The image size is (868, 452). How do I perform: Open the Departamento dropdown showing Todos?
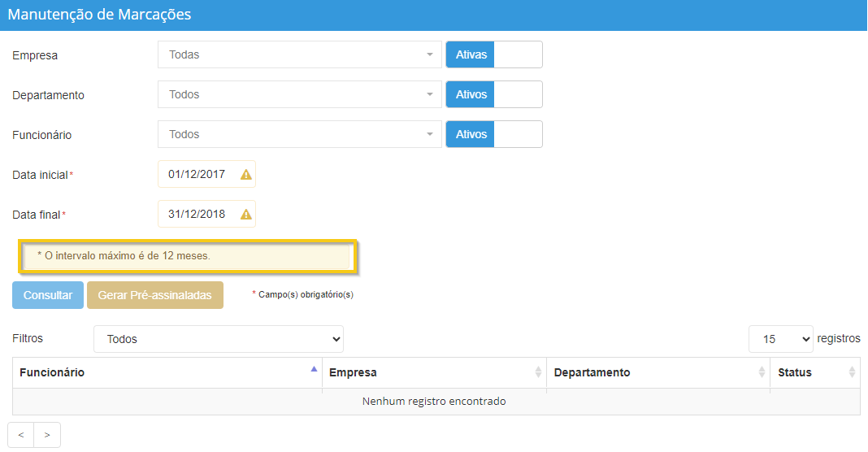tap(299, 94)
